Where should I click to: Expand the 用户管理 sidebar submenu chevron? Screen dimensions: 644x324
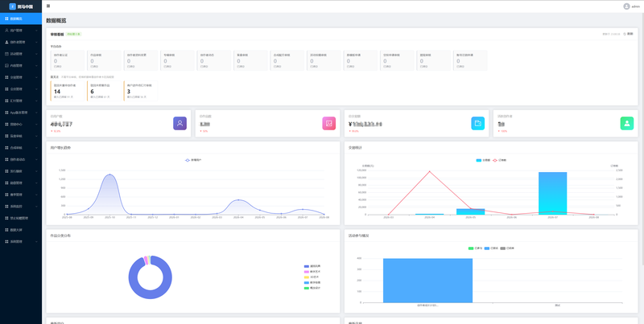point(36,31)
